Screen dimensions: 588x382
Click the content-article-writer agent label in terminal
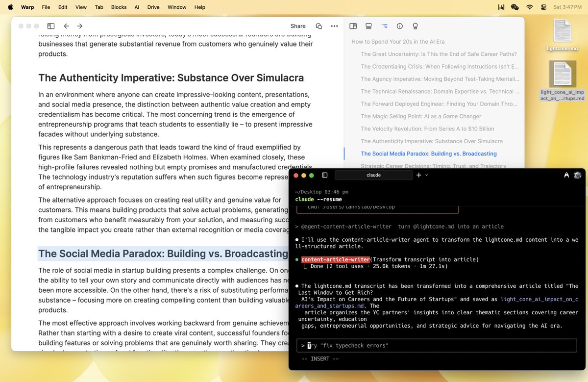[335, 259]
